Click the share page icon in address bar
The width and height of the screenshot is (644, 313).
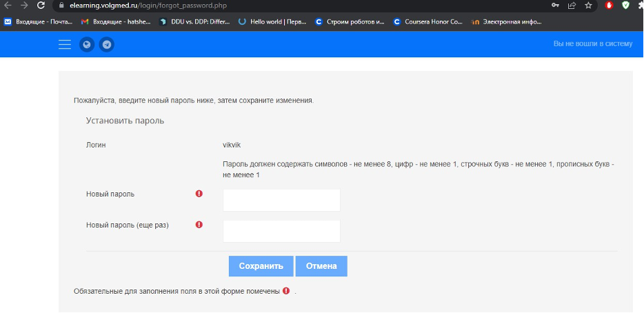tap(572, 6)
